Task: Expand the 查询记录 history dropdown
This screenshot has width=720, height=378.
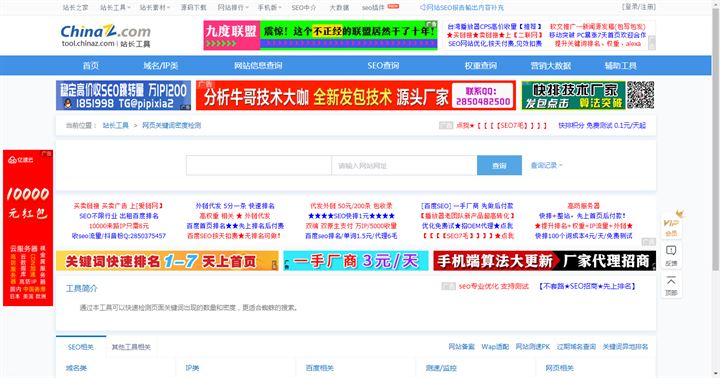Action: [546, 165]
